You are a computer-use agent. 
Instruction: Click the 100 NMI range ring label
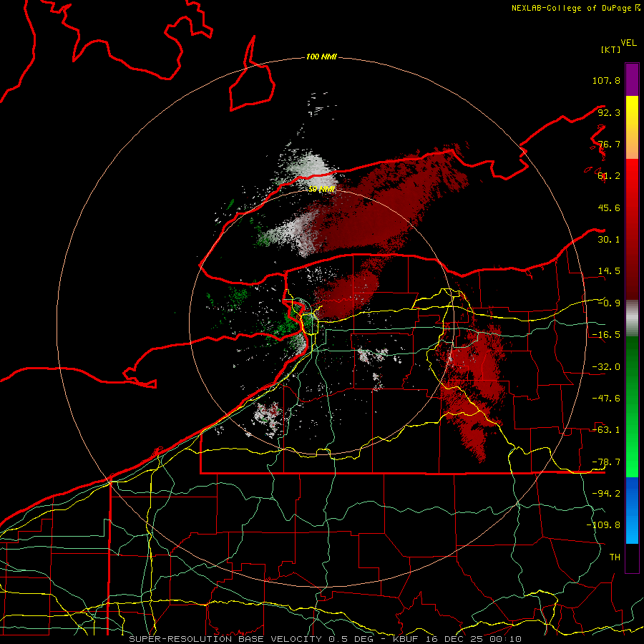[321, 57]
